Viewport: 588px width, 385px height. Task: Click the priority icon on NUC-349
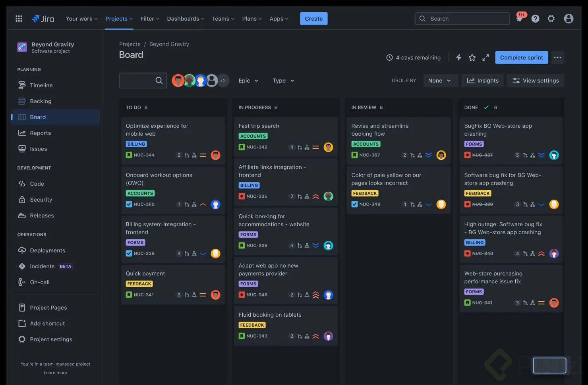point(428,204)
